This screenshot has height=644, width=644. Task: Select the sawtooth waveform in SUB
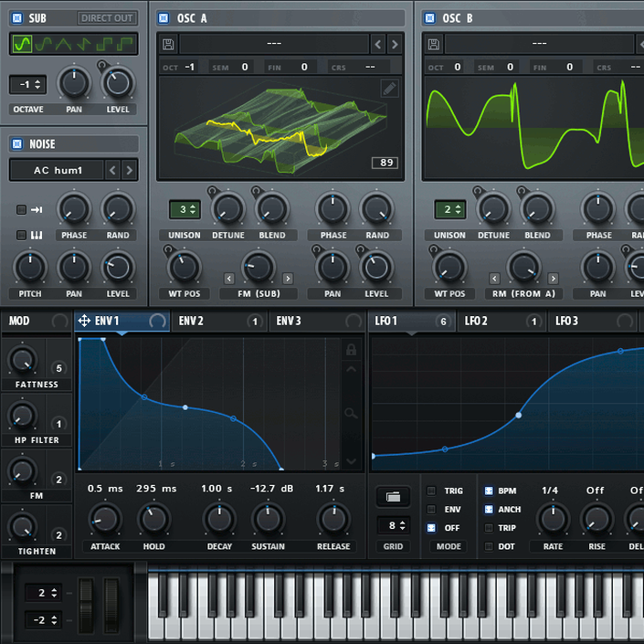(83, 44)
